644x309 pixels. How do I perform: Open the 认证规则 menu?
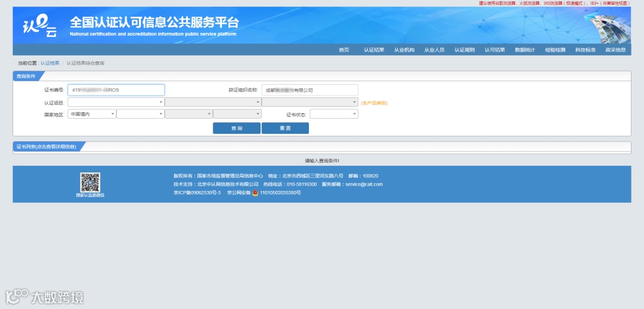[465, 50]
